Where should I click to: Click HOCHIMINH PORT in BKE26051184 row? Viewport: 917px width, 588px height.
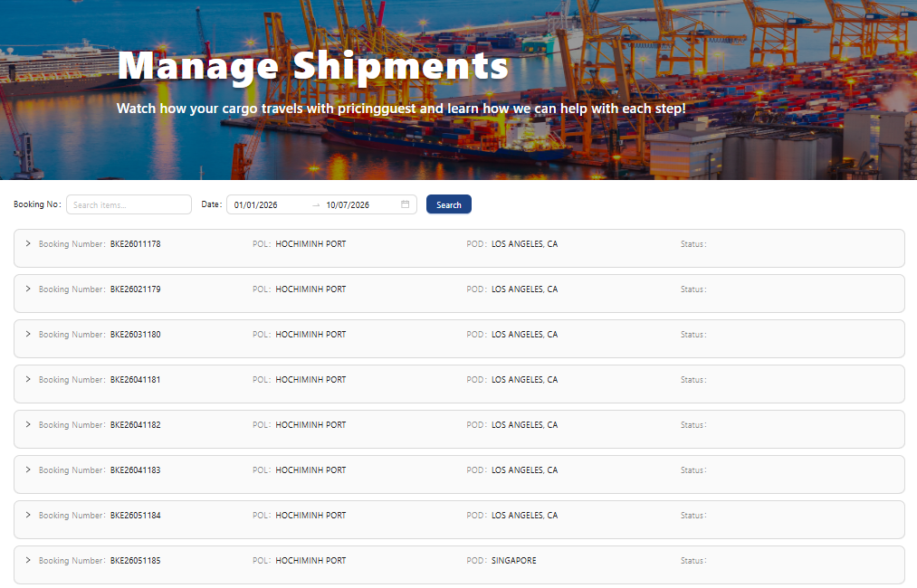(310, 515)
